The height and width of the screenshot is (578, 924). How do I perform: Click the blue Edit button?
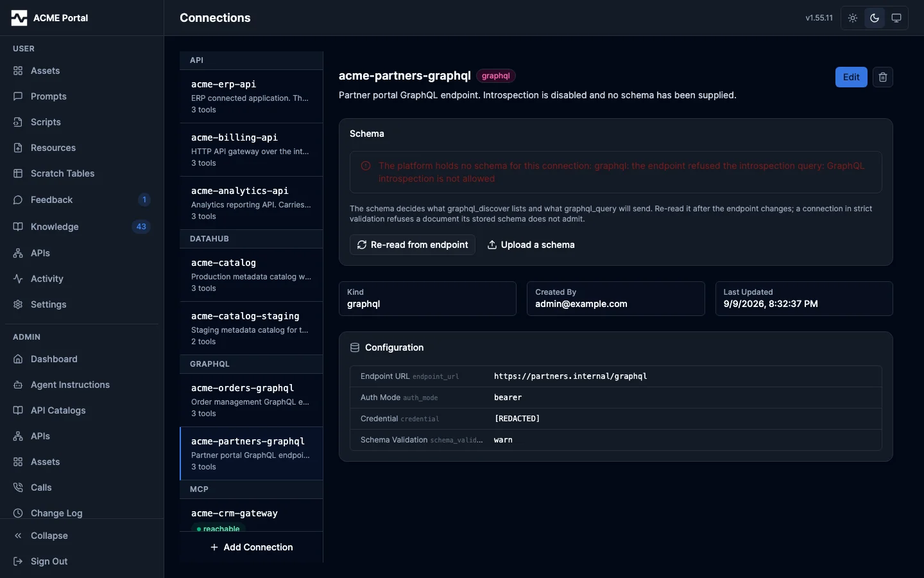pyautogui.click(x=851, y=77)
